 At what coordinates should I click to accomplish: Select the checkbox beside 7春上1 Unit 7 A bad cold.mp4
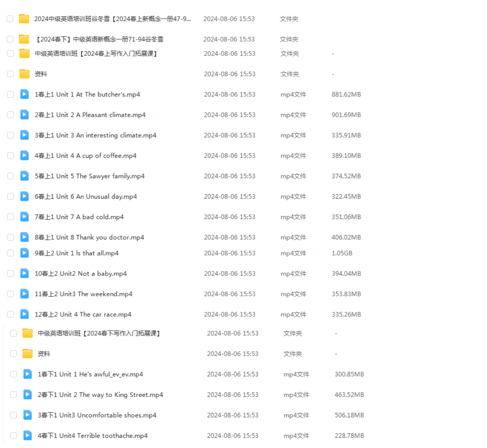(x=11, y=217)
